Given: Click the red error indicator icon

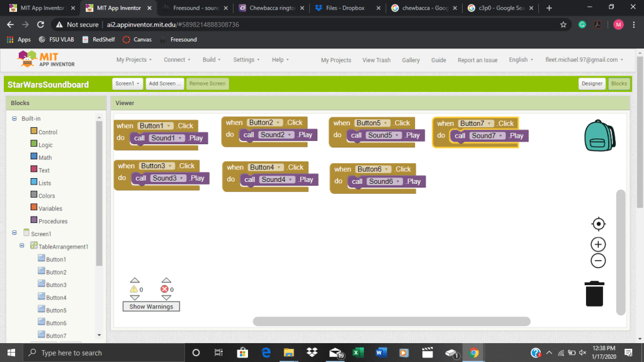Looking at the screenshot, I should point(165,289).
